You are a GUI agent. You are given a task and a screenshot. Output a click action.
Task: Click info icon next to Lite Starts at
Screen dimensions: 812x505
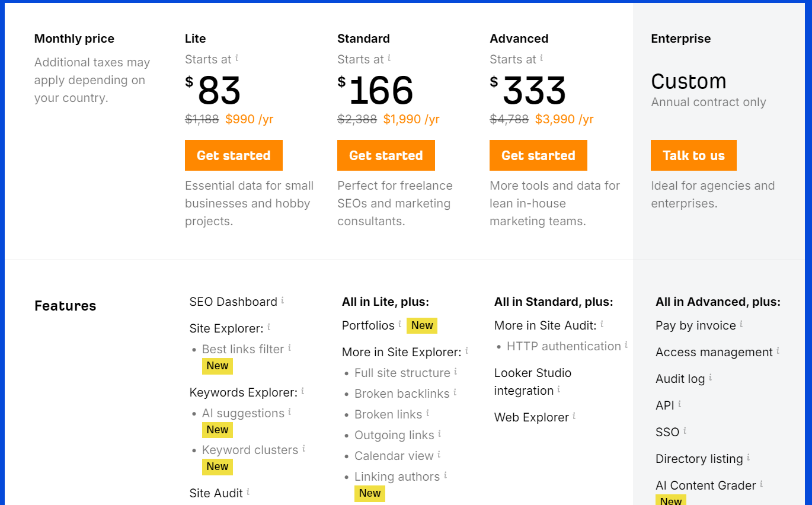[237, 58]
